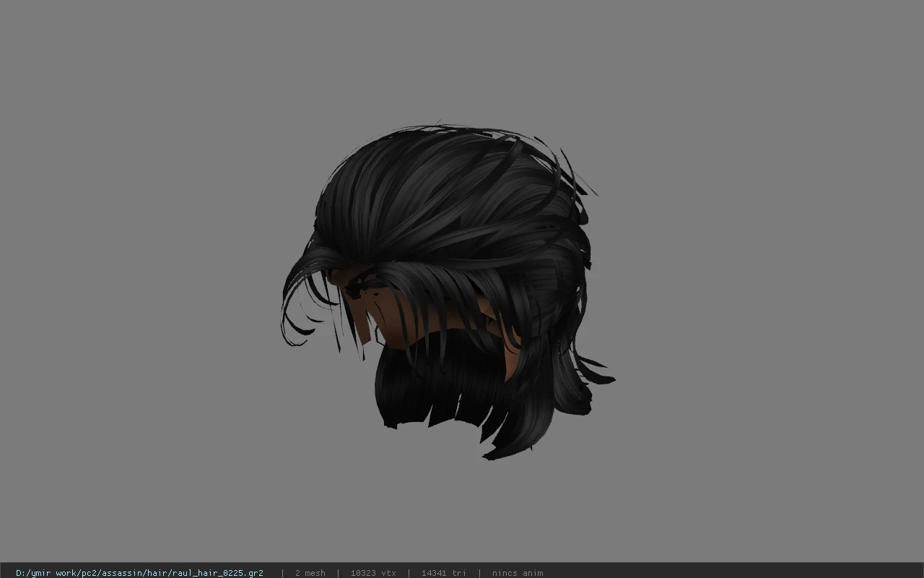Click the 'nincs anim' status text
Viewport: 924px width, 578px height.
coord(518,573)
